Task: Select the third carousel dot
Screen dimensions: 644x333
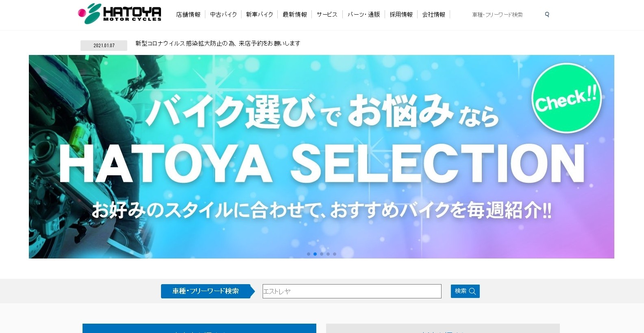Action: click(x=322, y=254)
